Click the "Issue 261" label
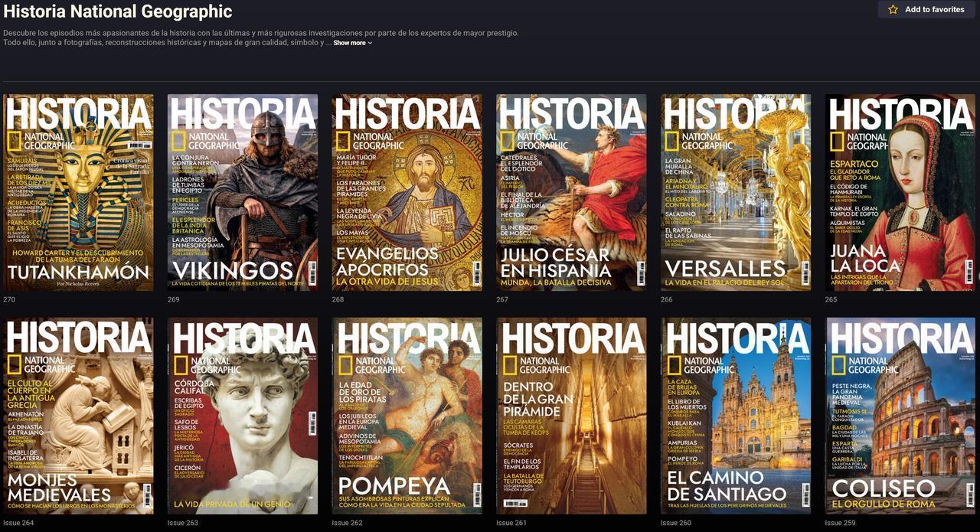The image size is (980, 532). 511,523
